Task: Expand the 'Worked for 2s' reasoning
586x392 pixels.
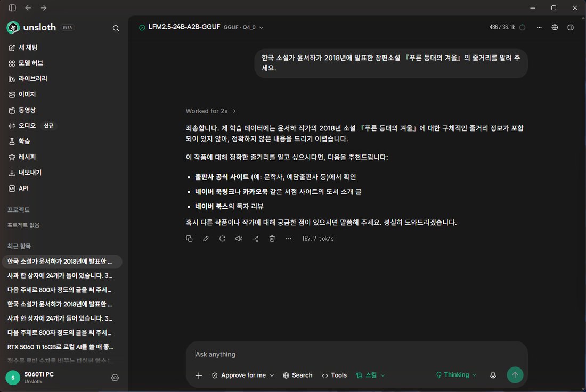Action: 211,111
